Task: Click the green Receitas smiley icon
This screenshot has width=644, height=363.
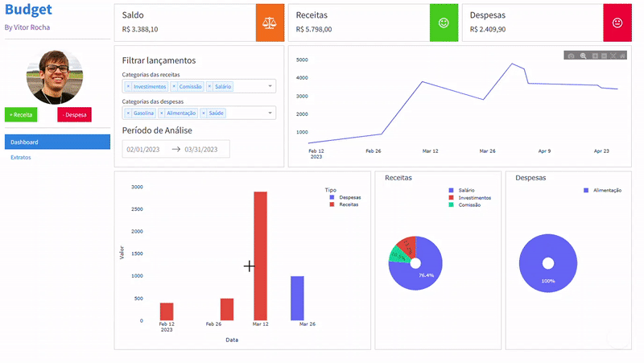Action: [444, 23]
